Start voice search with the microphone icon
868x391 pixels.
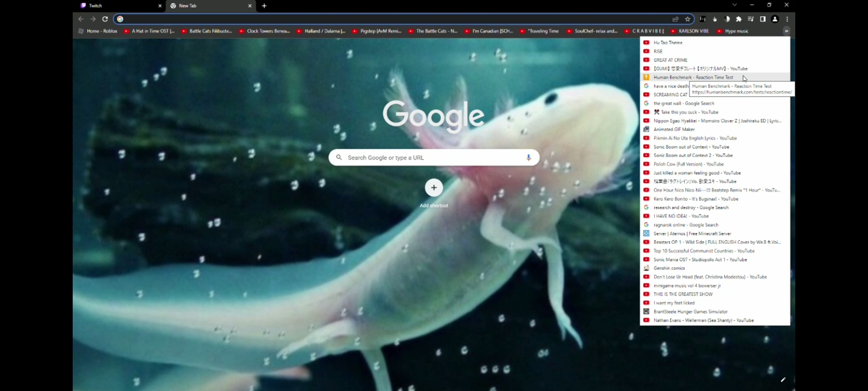528,157
